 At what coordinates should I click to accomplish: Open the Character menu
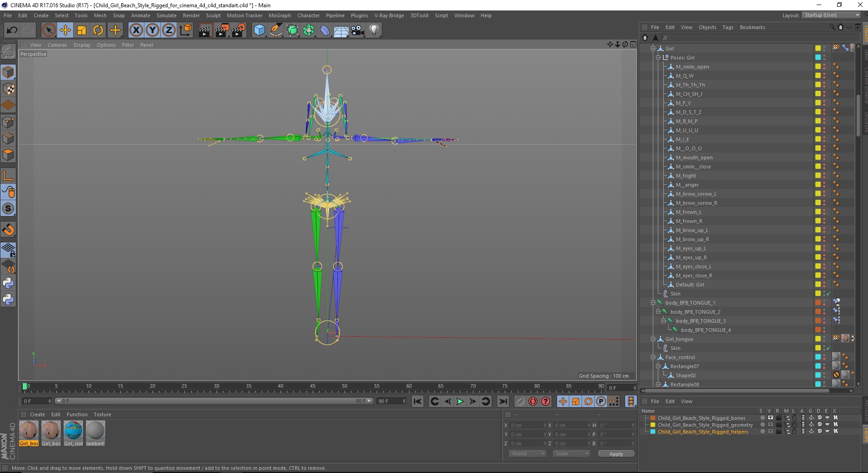308,15
